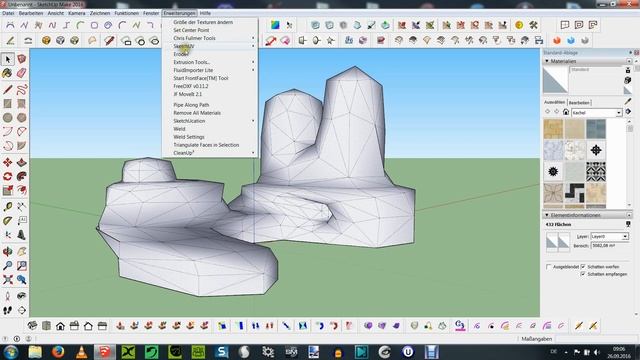The image size is (640, 360).
Task: Activate the Orbit camera tool
Action: coord(7,251)
